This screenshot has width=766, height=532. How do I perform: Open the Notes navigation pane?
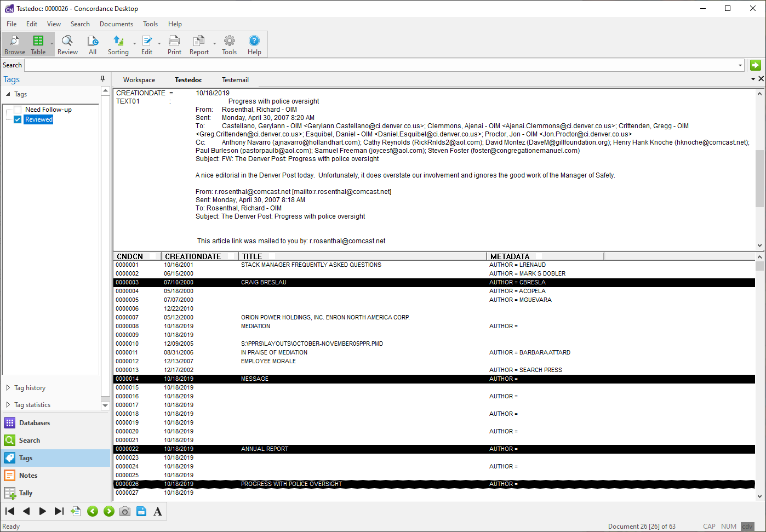[x=55, y=476]
